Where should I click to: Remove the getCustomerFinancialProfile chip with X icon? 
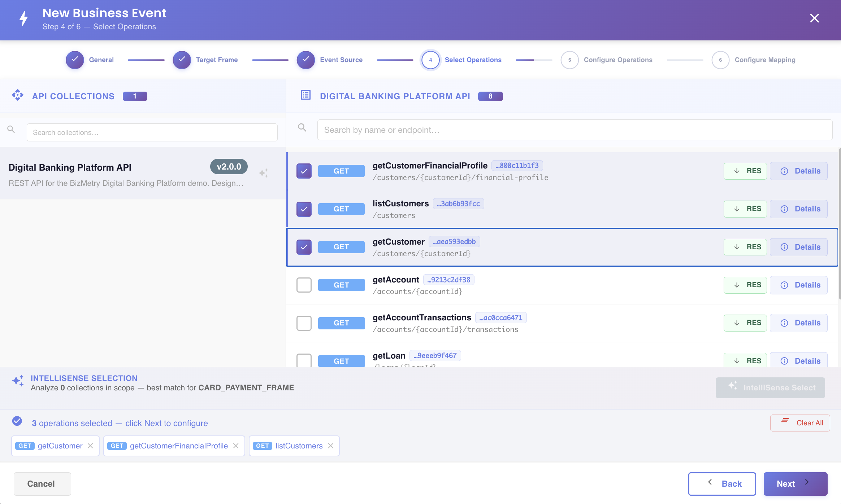coord(236,446)
